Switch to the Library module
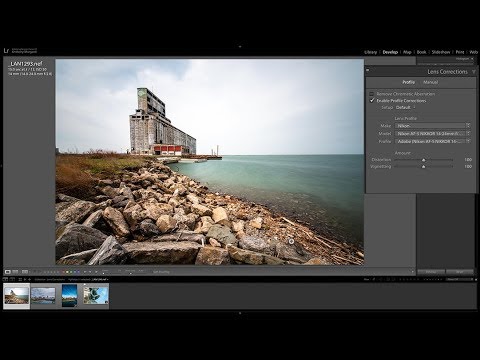 tap(370, 52)
